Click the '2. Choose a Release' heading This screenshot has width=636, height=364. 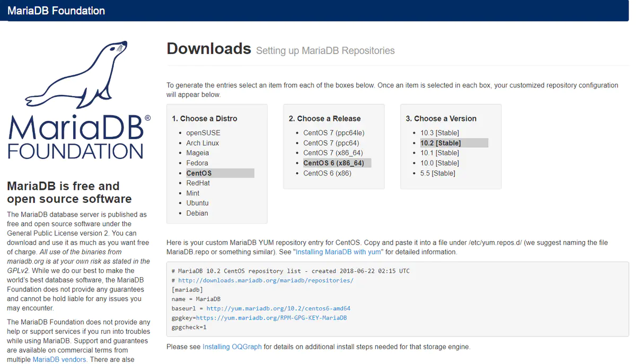point(324,119)
